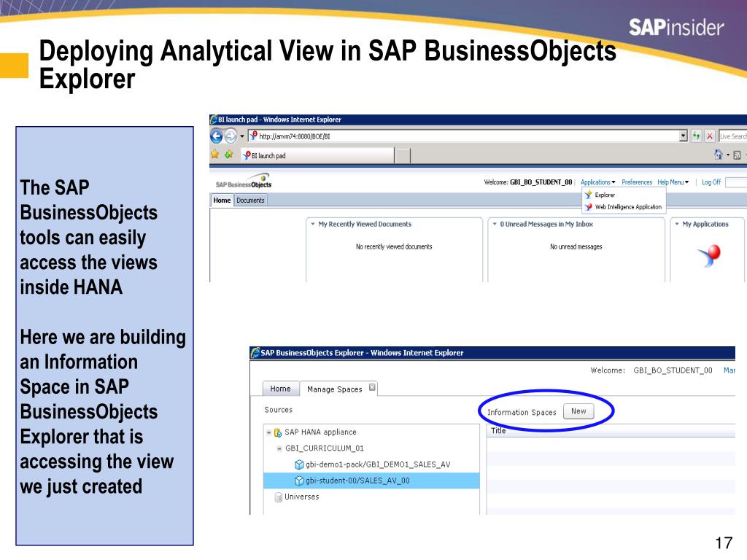Click the browser Forward arrow in BI launch pad
The height and width of the screenshot is (560, 747).
pos(231,136)
